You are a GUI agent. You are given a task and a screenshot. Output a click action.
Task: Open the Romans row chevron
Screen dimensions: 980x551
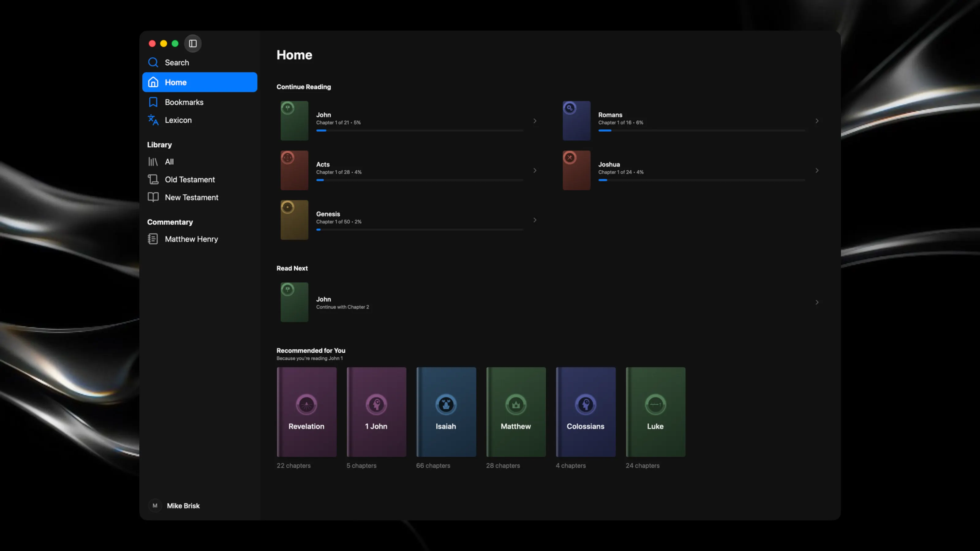coord(817,121)
